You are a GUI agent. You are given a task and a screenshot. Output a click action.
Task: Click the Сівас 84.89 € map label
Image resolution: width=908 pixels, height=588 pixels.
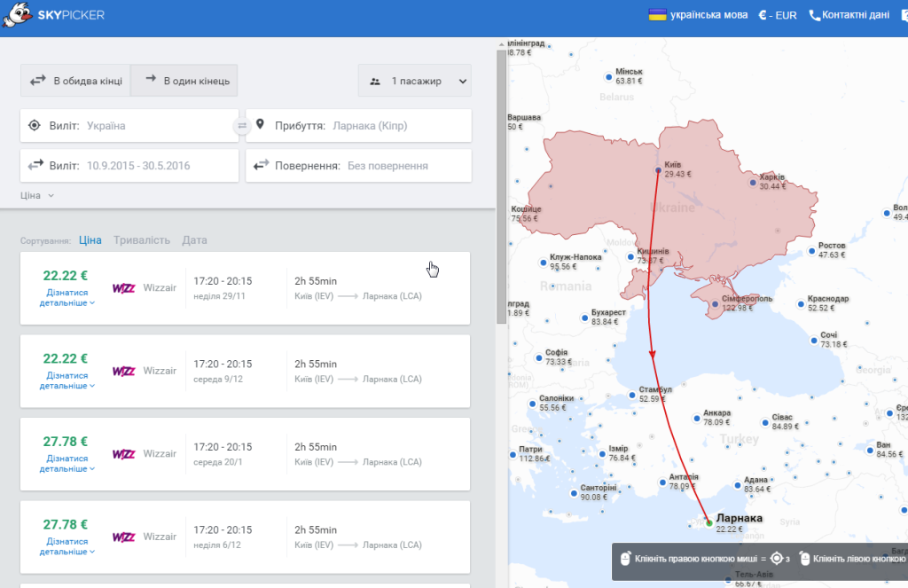(x=786, y=422)
